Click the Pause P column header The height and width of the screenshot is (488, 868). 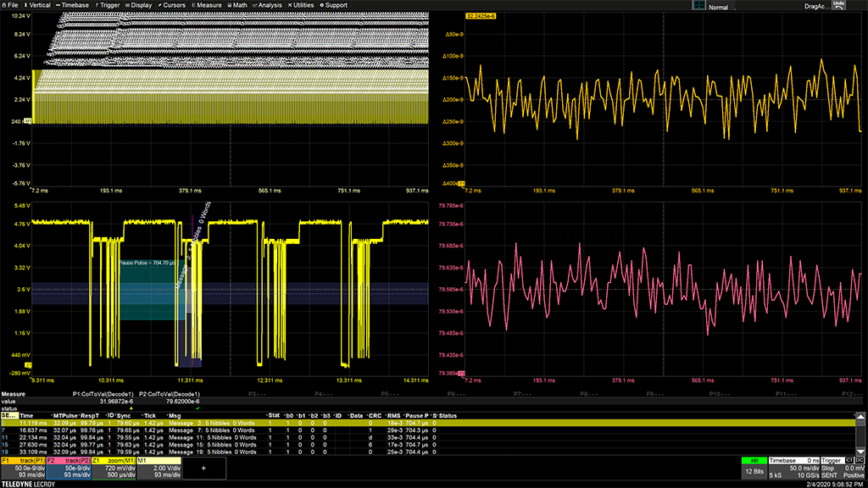click(416, 415)
